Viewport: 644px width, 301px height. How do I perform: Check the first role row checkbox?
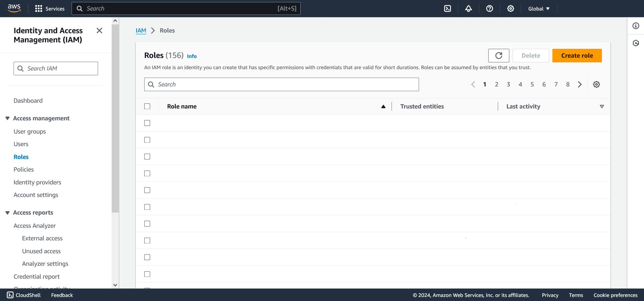[x=147, y=123]
